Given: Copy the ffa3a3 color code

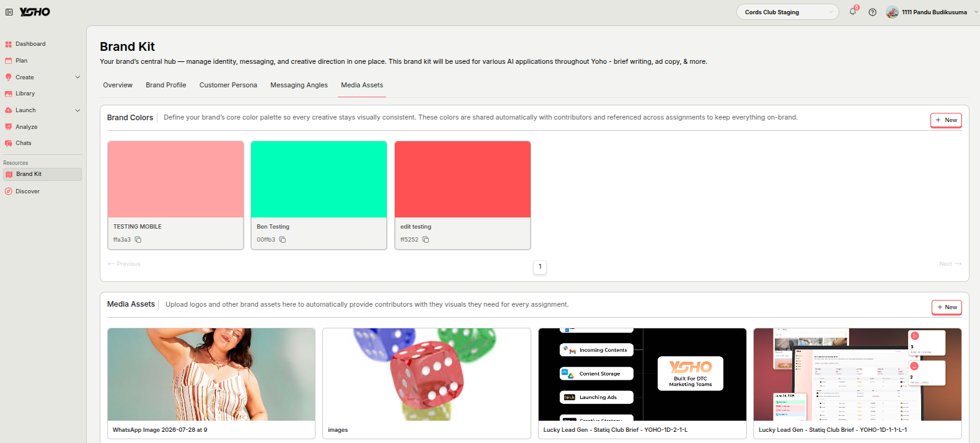Looking at the screenshot, I should [138, 240].
